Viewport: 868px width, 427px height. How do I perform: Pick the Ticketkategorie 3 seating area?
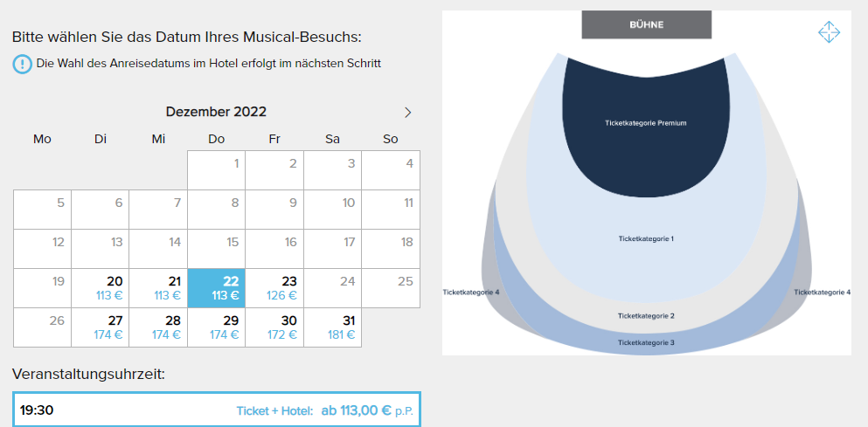click(x=645, y=342)
